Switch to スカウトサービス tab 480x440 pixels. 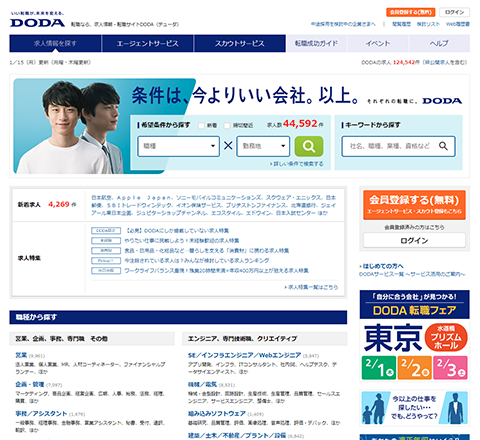[x=240, y=43]
